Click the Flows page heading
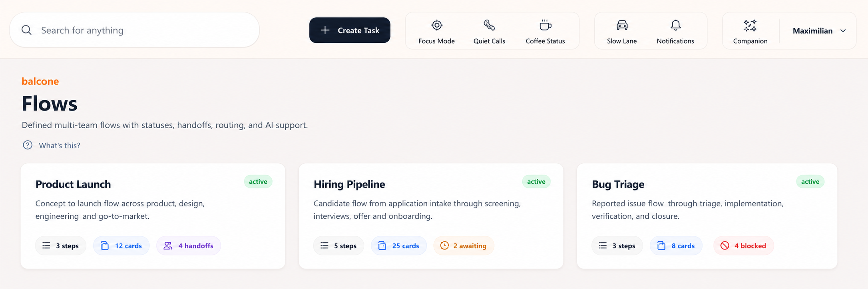 point(50,103)
